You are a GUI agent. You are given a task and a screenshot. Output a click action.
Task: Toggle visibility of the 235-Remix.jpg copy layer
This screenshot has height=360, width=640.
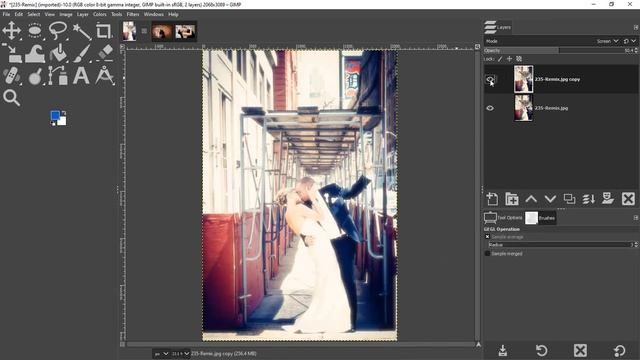pyautogui.click(x=490, y=79)
